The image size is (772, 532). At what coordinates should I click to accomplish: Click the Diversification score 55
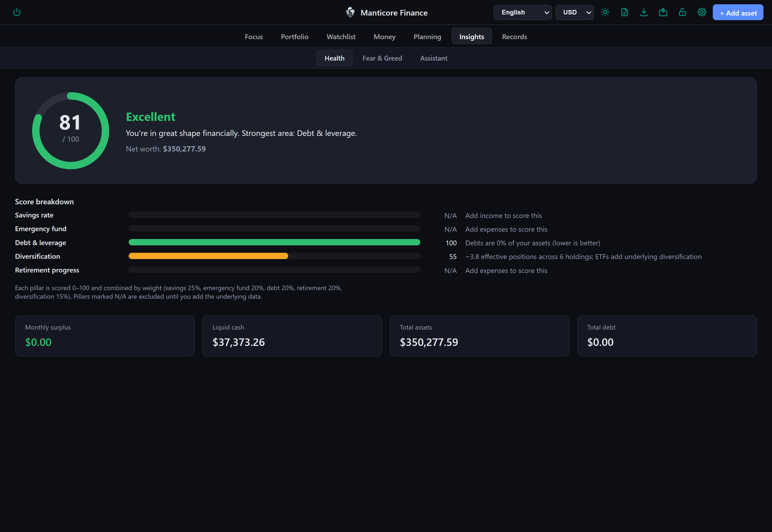point(453,257)
